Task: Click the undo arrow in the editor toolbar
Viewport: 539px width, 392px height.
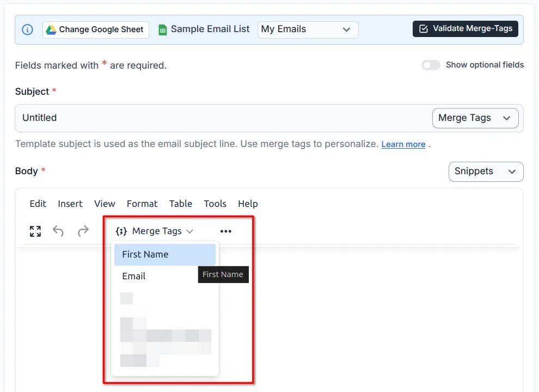Action: click(58, 231)
